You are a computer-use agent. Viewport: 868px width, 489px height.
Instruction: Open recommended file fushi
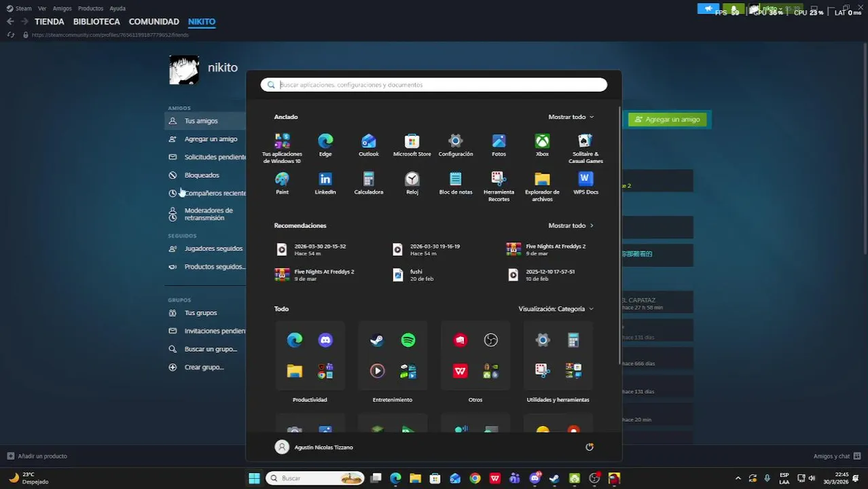pos(414,275)
